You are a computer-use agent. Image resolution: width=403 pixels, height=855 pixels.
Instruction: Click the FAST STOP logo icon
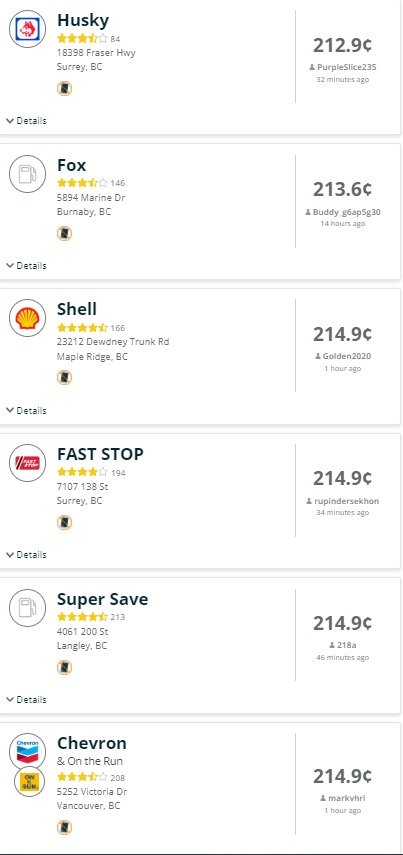pos(27,463)
